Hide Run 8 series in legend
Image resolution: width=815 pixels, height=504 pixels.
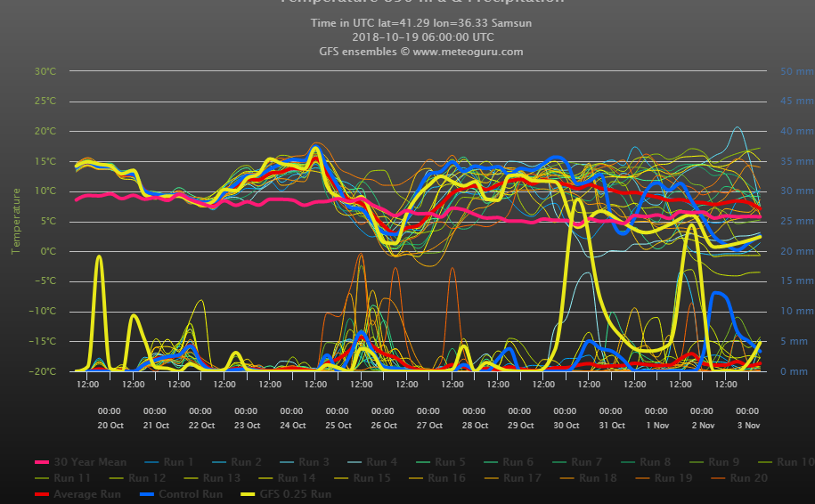click(646, 462)
